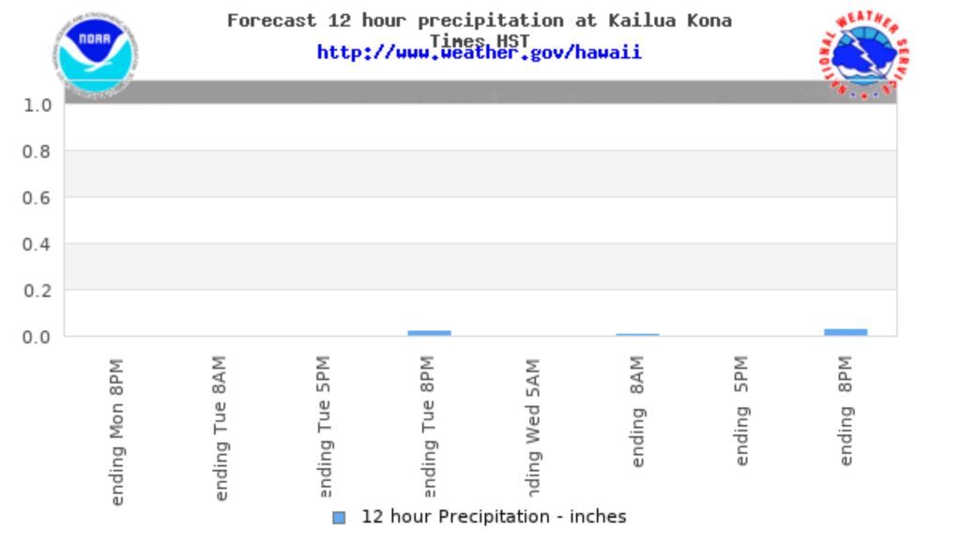Select the bar above ending Tue 8PM
The image size is (961, 560).
click(x=429, y=332)
